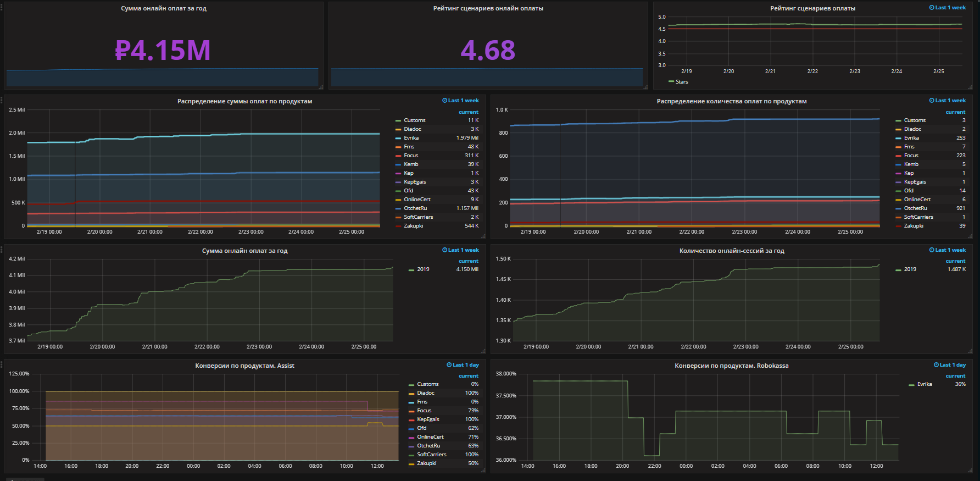Click resize handle of Распределение суммы оплат panel
This screenshot has height=481, width=980.
[x=483, y=236]
